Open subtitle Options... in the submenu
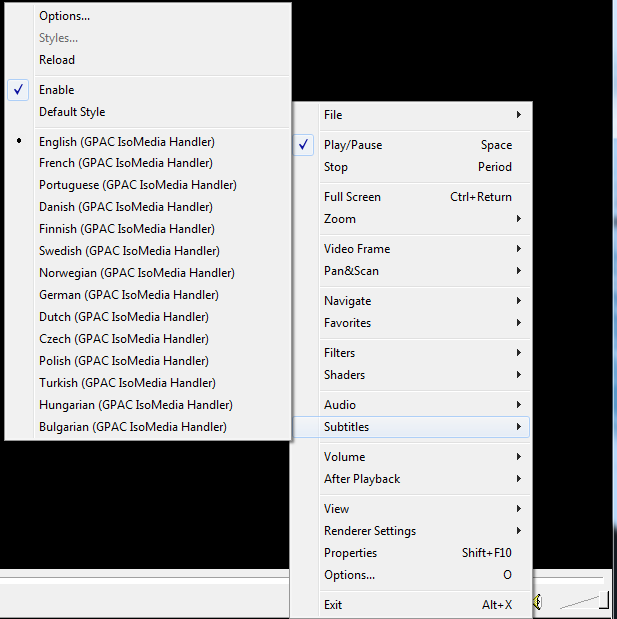 148,16
